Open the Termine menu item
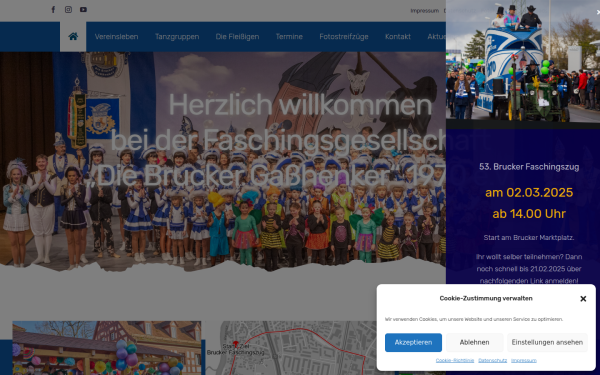This screenshot has width=600, height=375. pos(289,37)
